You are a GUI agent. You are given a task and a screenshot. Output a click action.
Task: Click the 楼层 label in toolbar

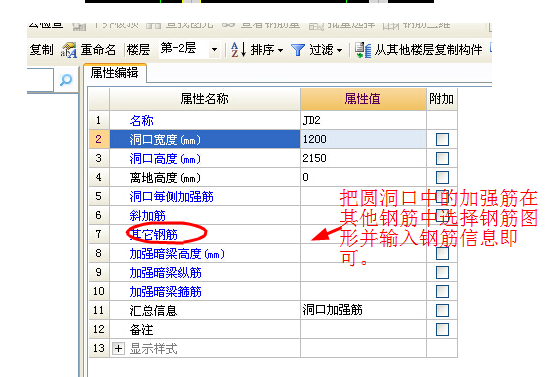pyautogui.click(x=138, y=50)
